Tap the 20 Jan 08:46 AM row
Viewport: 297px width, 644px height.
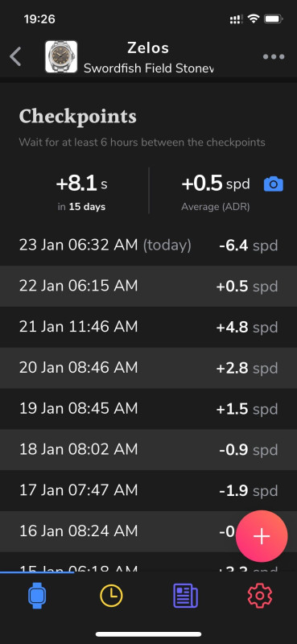pos(148,368)
